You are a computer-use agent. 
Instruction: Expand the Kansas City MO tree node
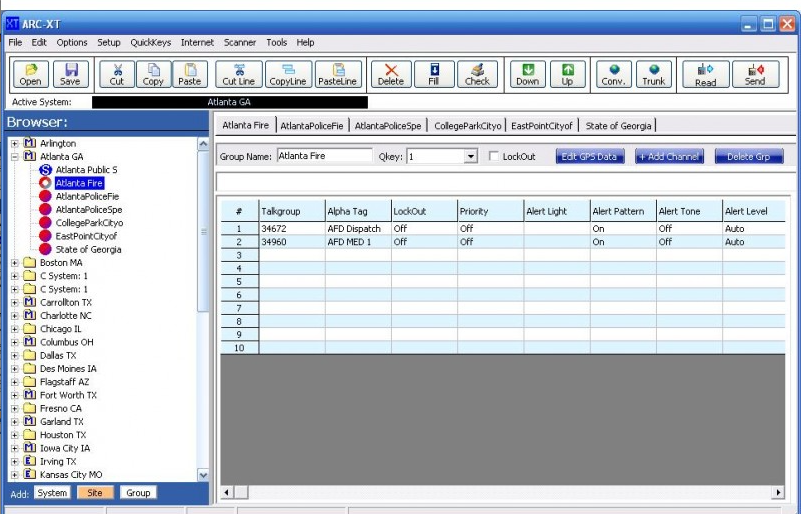pos(15,475)
